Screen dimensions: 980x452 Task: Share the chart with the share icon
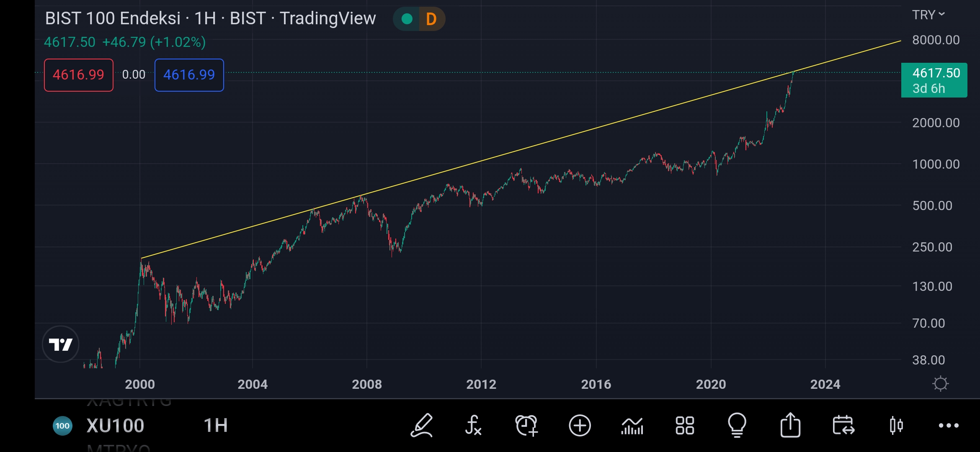[x=790, y=425]
